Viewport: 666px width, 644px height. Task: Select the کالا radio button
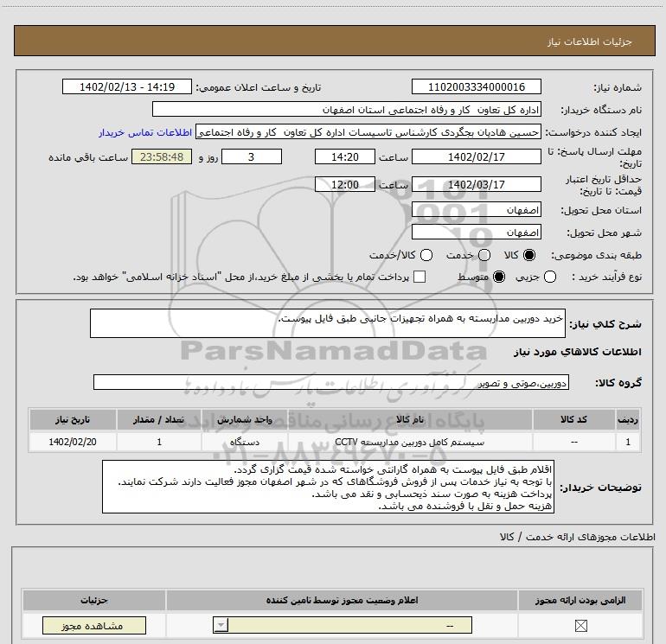(x=529, y=255)
